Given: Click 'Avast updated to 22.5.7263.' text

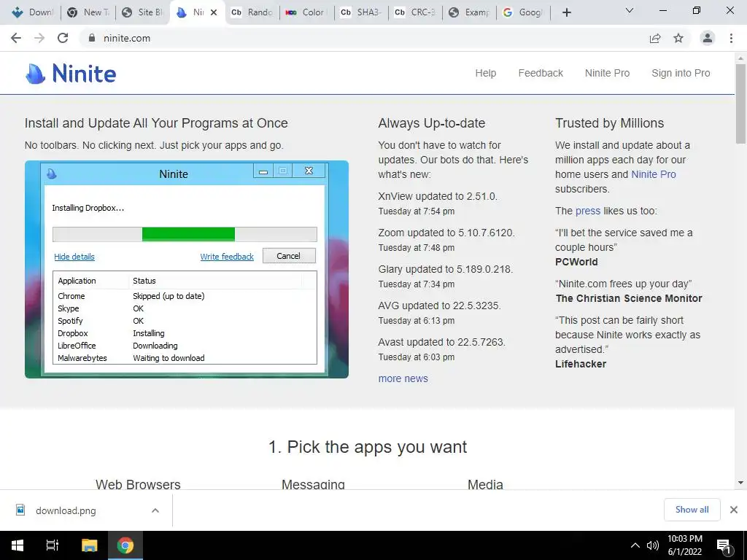Looking at the screenshot, I should pyautogui.click(x=442, y=342).
